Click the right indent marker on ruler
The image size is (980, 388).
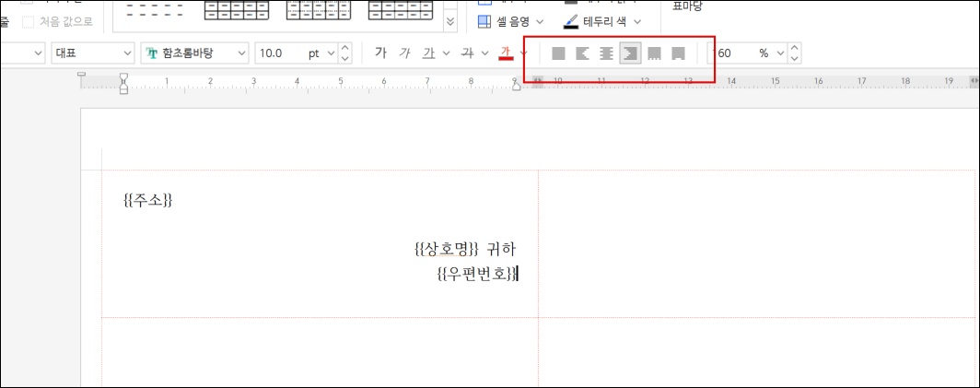[516, 87]
